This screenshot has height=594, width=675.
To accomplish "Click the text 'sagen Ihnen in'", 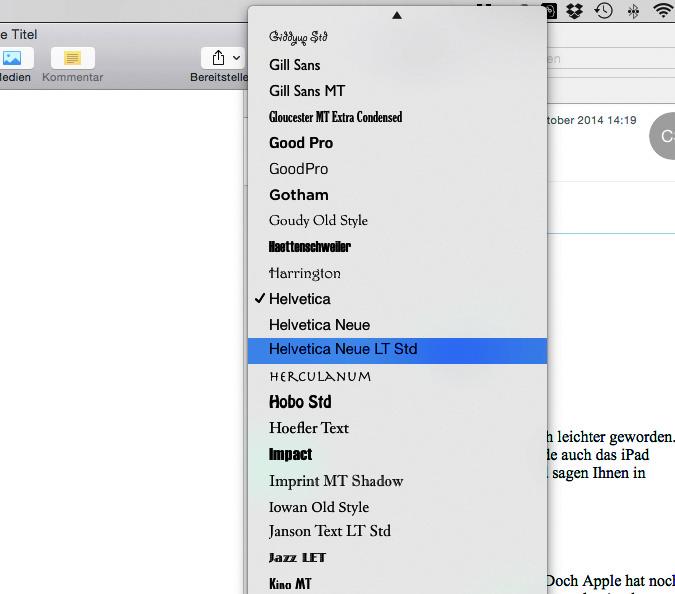I will coord(599,473).
